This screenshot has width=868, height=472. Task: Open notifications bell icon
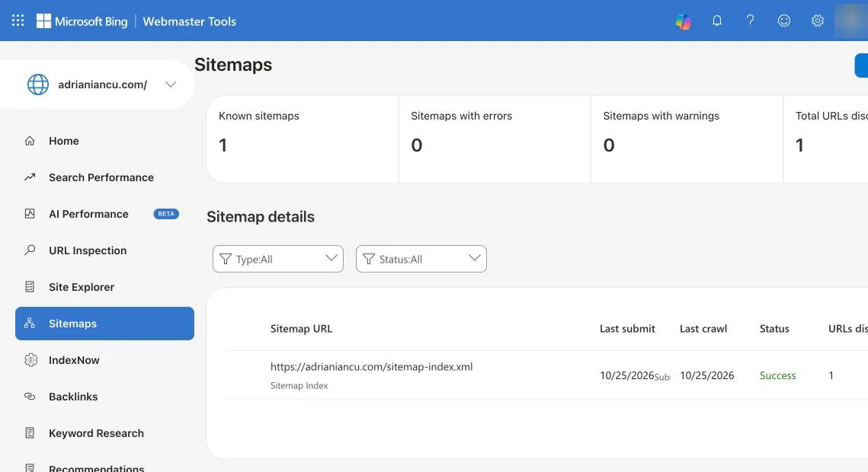coord(717,21)
